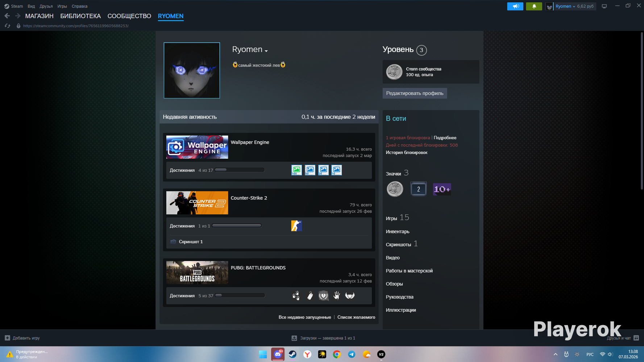
Task: Open Discord from the taskbar
Action: 278,354
